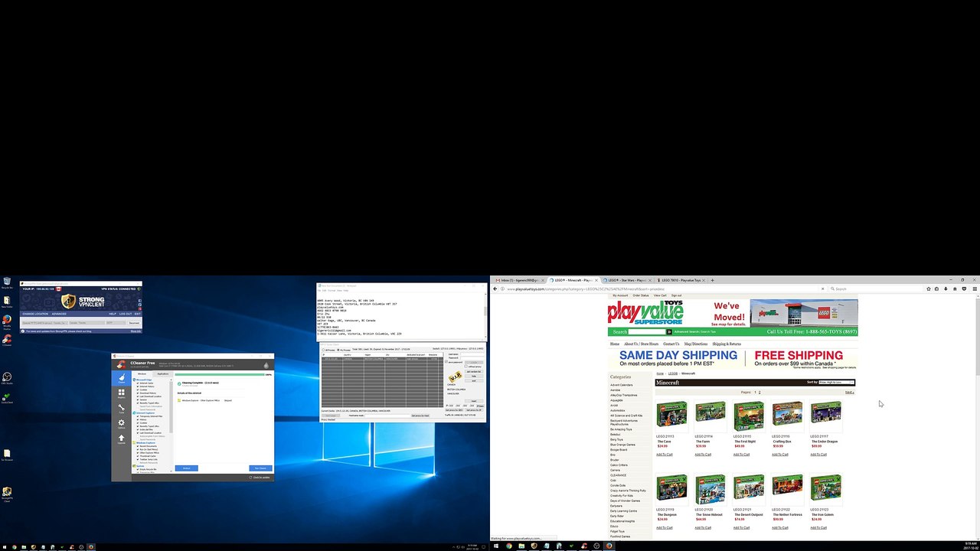Image resolution: width=980 pixels, height=551 pixels.
Task: Open the Sort by dropdown on Minecraft page
Action: (x=837, y=382)
